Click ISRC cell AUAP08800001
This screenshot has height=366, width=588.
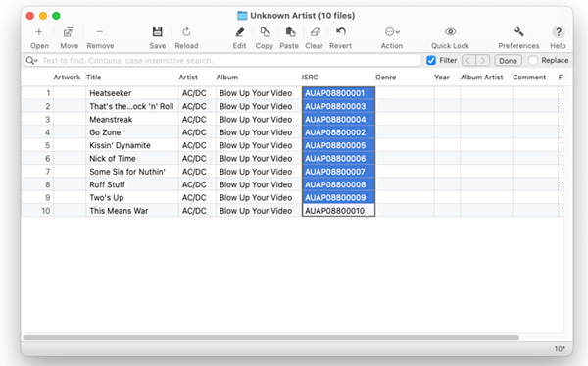[x=338, y=93]
